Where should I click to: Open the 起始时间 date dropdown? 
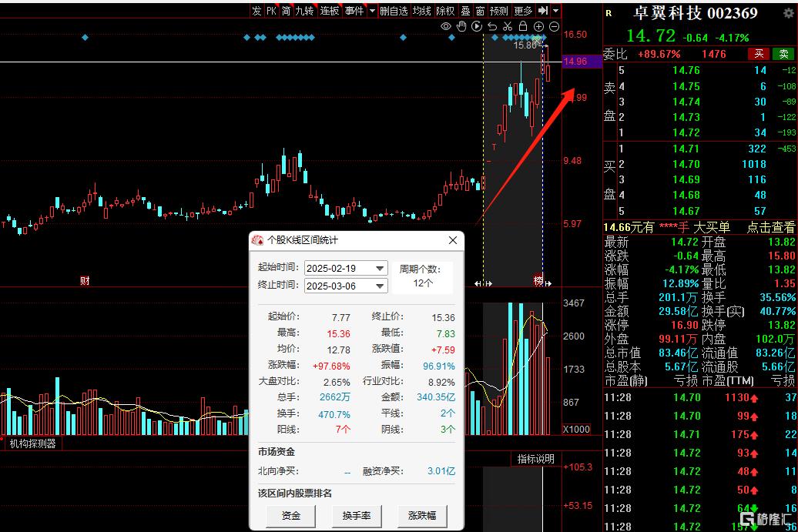click(x=380, y=268)
